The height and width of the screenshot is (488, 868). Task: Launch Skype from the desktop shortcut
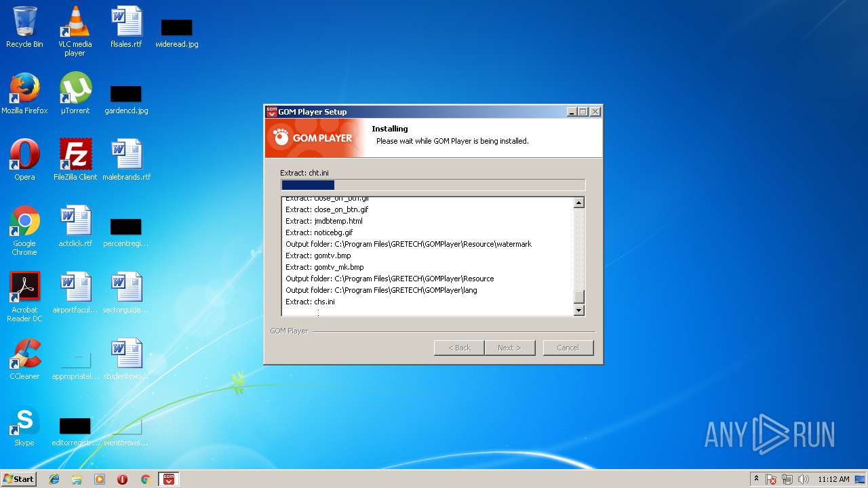pyautogui.click(x=24, y=426)
